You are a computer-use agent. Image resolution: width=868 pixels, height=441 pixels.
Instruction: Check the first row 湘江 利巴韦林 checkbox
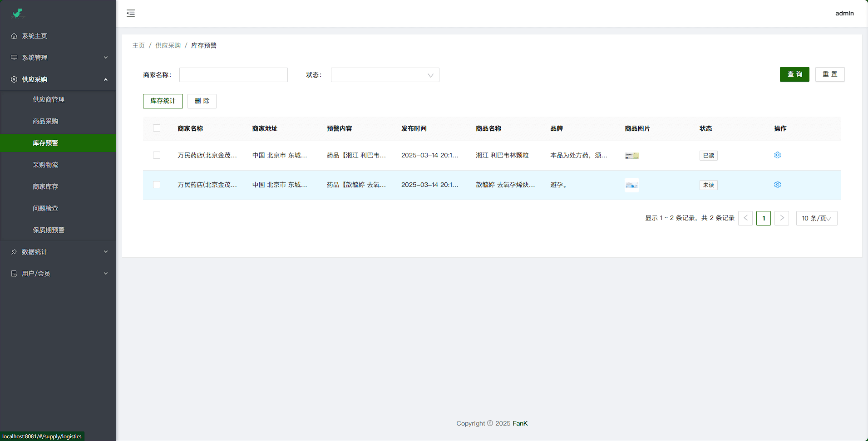157,155
